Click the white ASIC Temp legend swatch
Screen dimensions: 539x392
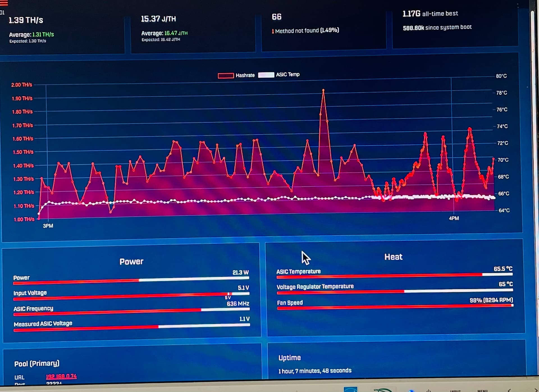pos(266,75)
